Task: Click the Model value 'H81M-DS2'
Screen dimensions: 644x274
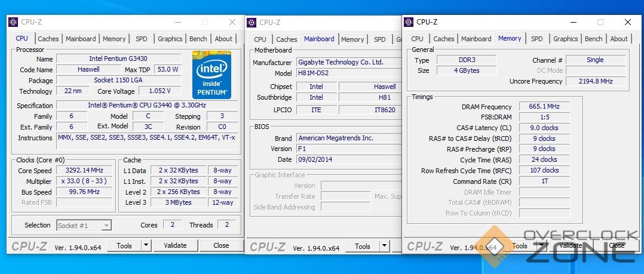Action: coord(349,73)
